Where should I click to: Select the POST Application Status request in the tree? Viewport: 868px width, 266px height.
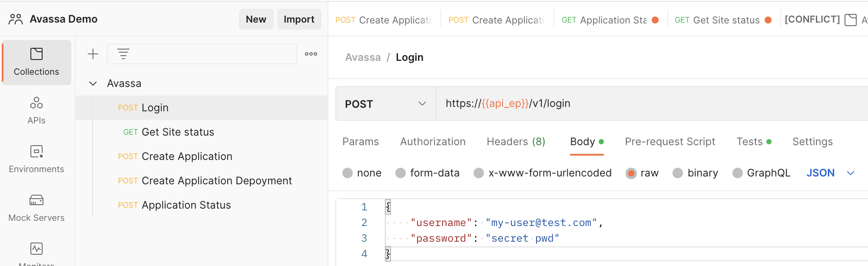[202, 205]
